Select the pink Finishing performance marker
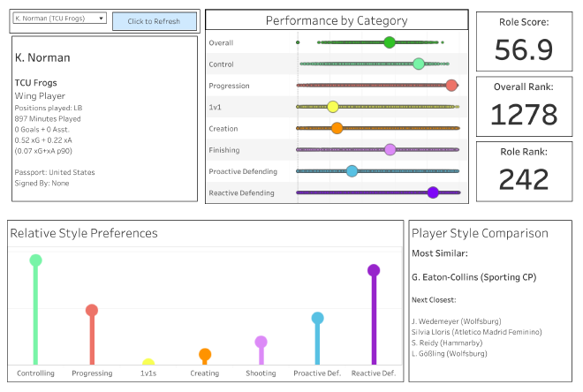The height and width of the screenshot is (392, 583). click(x=390, y=150)
